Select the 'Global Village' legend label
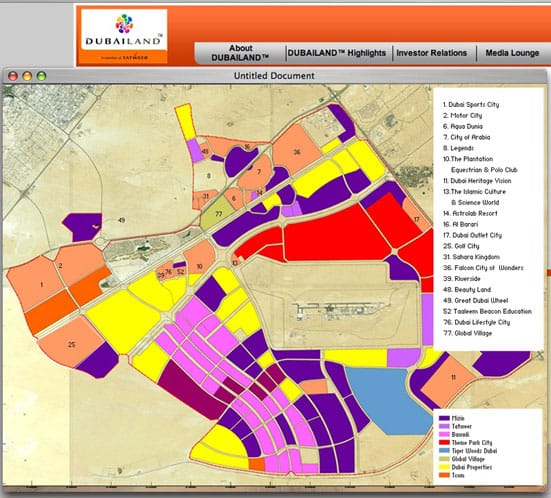The image size is (551, 498). pos(468,459)
